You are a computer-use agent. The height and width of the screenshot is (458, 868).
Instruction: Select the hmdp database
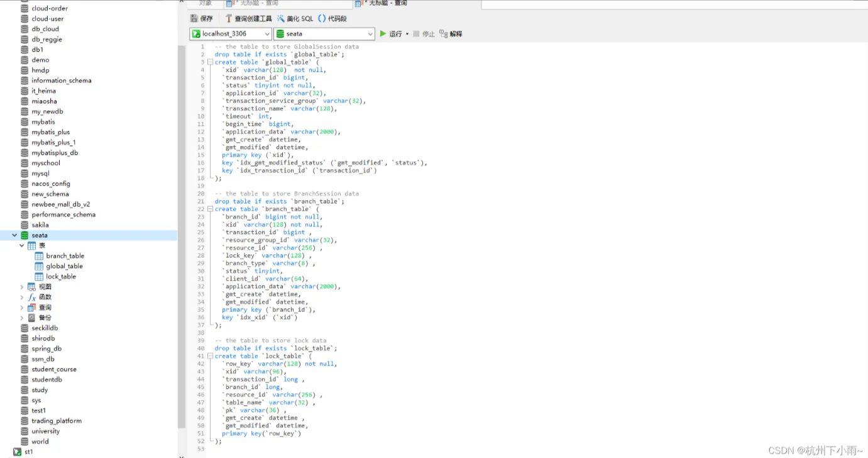pyautogui.click(x=40, y=70)
